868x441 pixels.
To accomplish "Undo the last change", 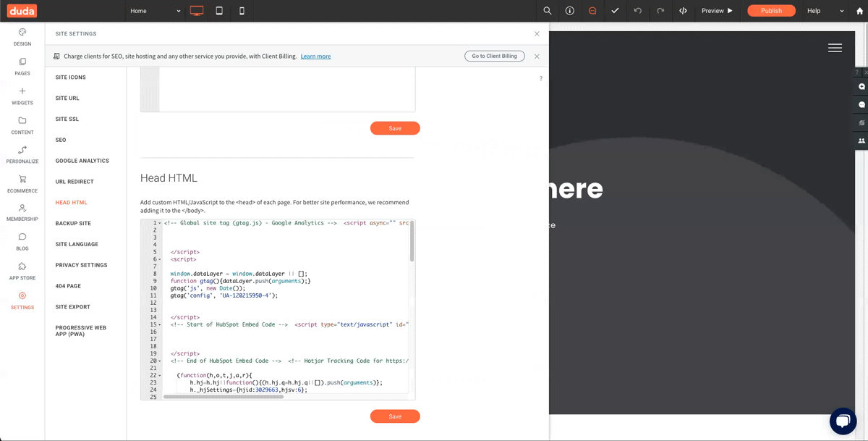I will pyautogui.click(x=637, y=11).
